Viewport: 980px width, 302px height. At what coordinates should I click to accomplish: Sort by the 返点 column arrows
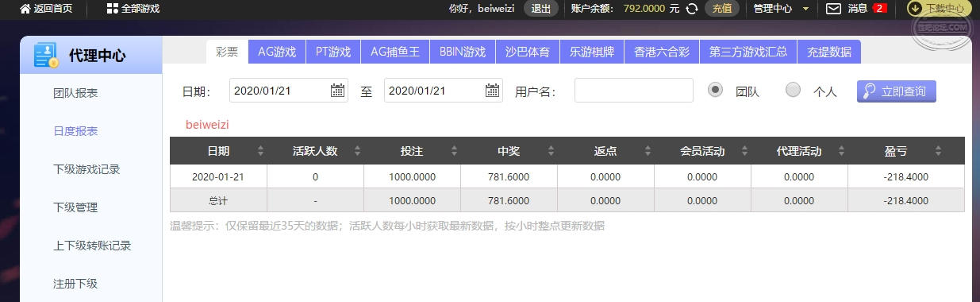click(x=648, y=151)
